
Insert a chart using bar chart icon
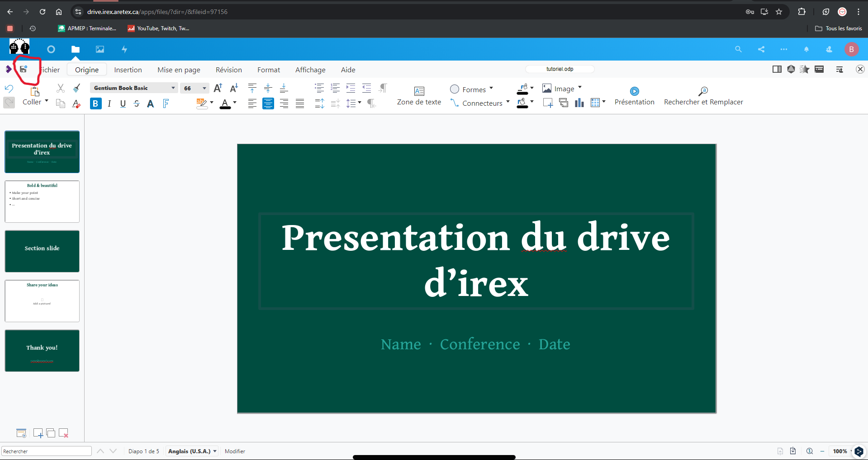[x=579, y=103]
